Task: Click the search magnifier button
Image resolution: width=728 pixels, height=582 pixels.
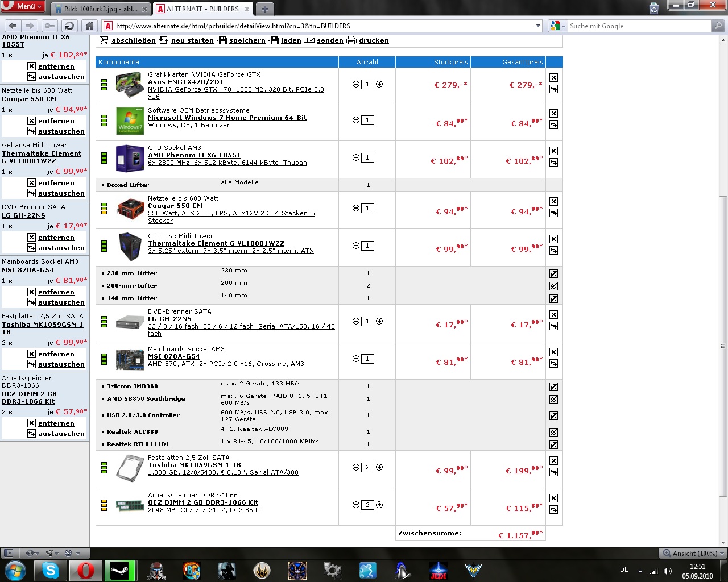Action: (718, 26)
